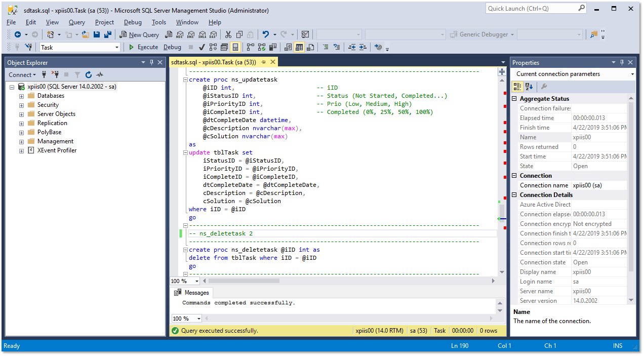The width and height of the screenshot is (644, 356).
Task: Open the Open File folder icon
Action: 86,34
